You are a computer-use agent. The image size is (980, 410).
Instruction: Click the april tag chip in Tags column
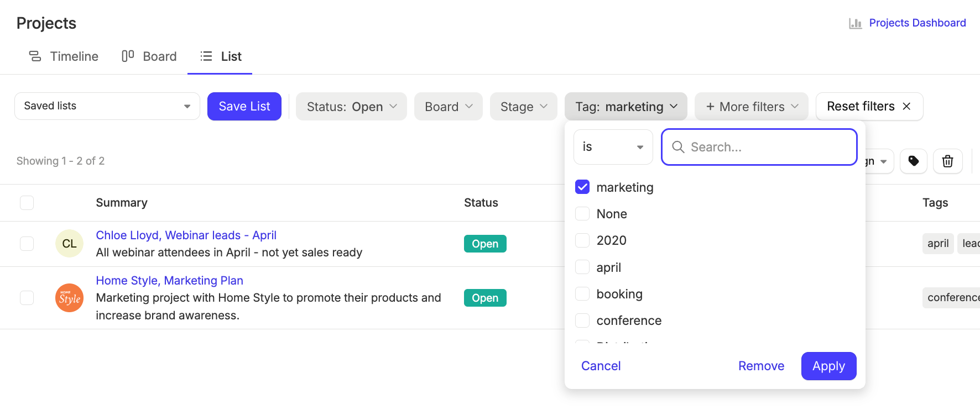pos(938,244)
